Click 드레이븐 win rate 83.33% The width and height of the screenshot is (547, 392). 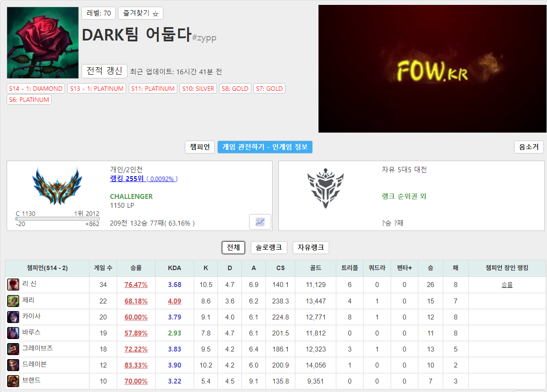(x=136, y=365)
